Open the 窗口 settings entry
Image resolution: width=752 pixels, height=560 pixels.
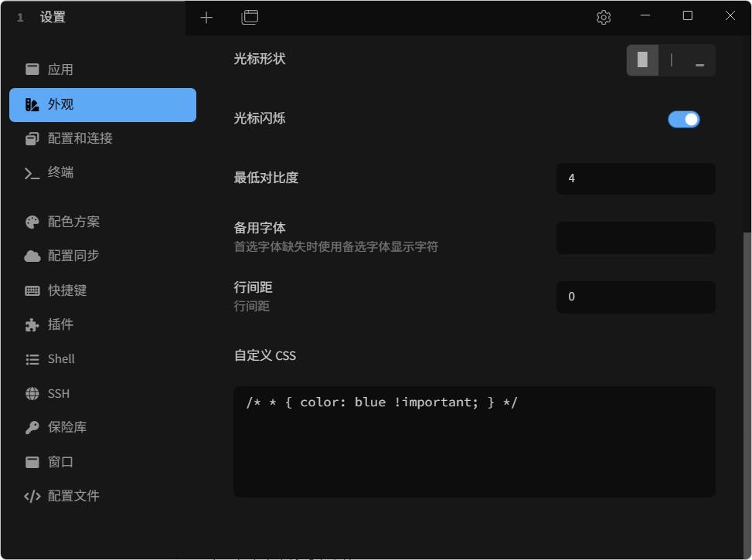(x=62, y=461)
